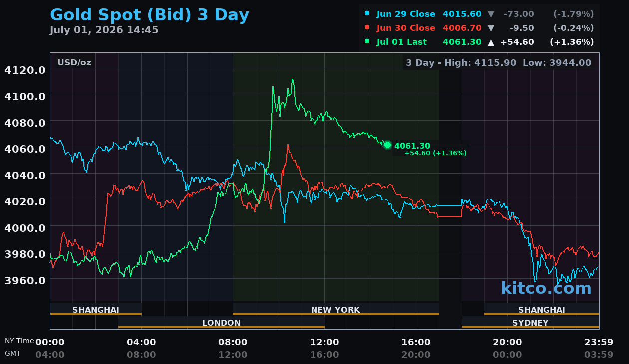Click the down arrow beside -9.50
The image size is (629, 364).
[491, 28]
